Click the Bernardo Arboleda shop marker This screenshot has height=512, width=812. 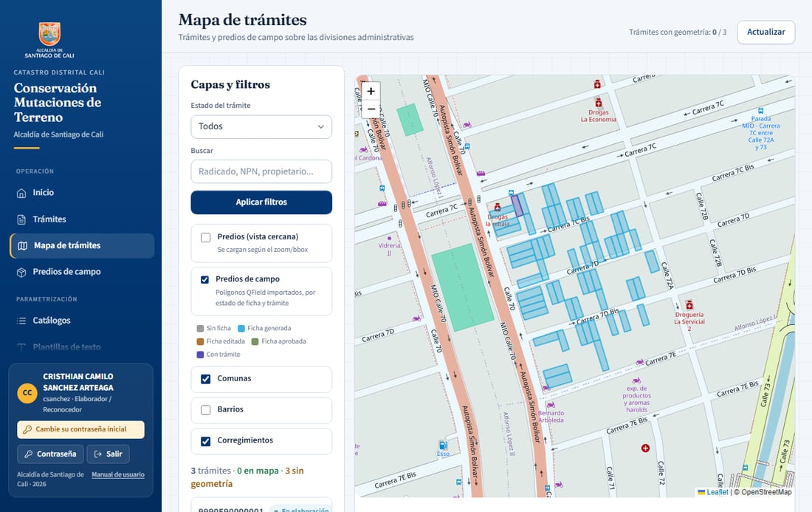point(551,405)
